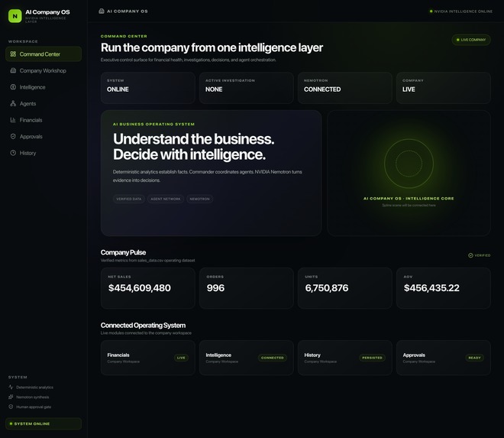Click the Deterministic analytics text
The image size is (504, 438).
[34, 387]
